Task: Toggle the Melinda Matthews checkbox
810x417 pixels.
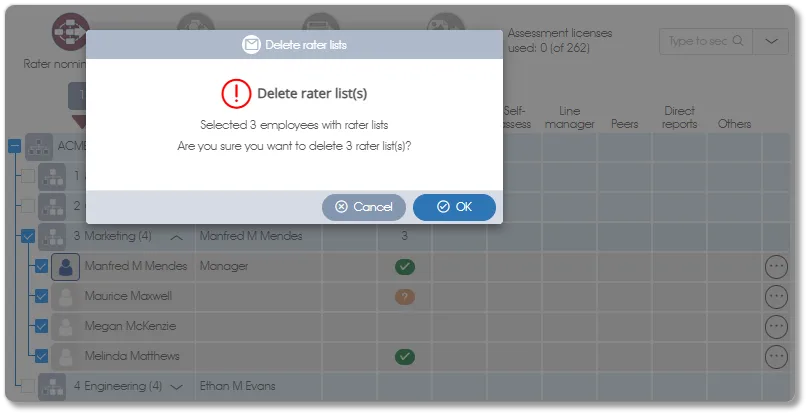Action: (41, 356)
